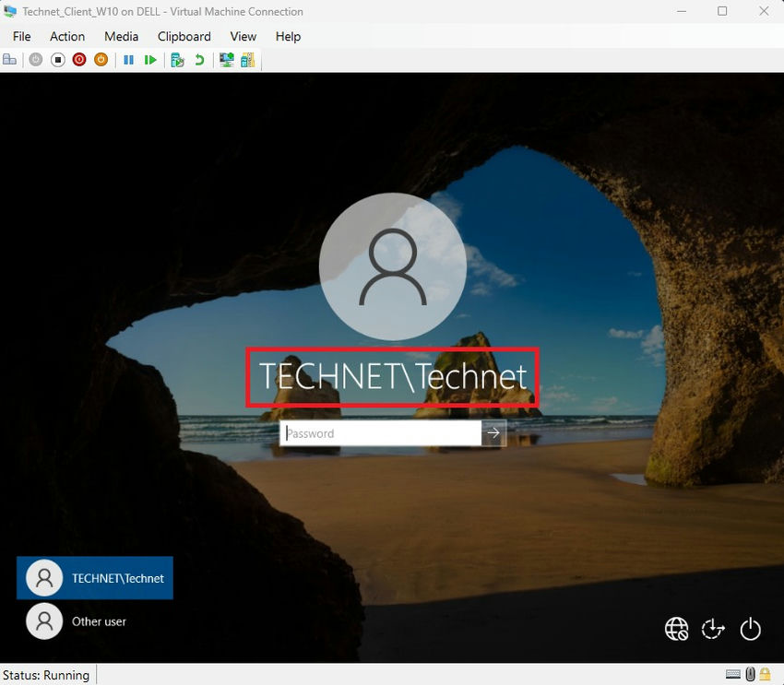Revert the VM using the green undo arrow
784x685 pixels.
pyautogui.click(x=199, y=60)
